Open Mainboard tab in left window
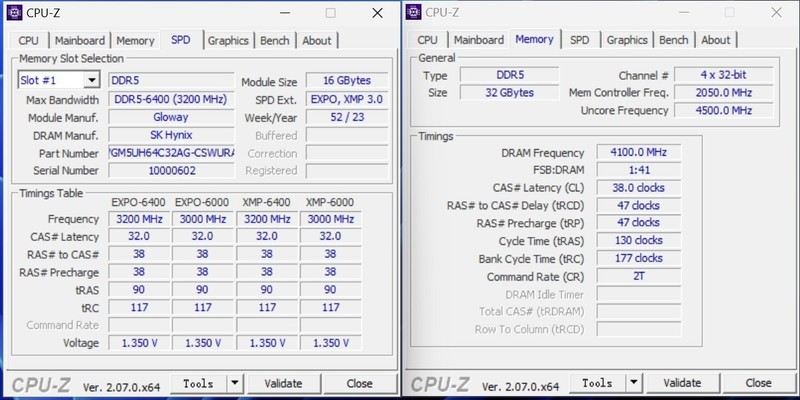800x400 pixels. click(80, 41)
